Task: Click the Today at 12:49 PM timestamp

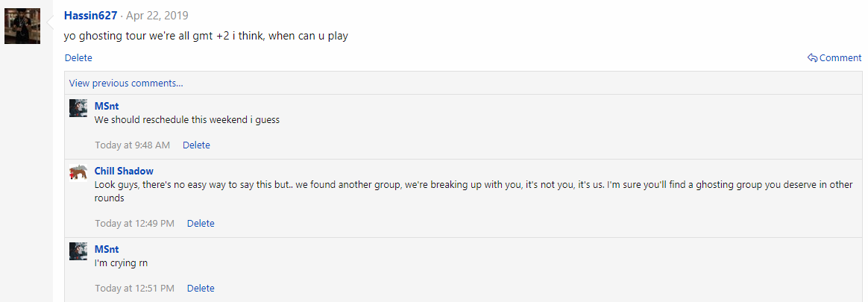Action: pos(134,223)
